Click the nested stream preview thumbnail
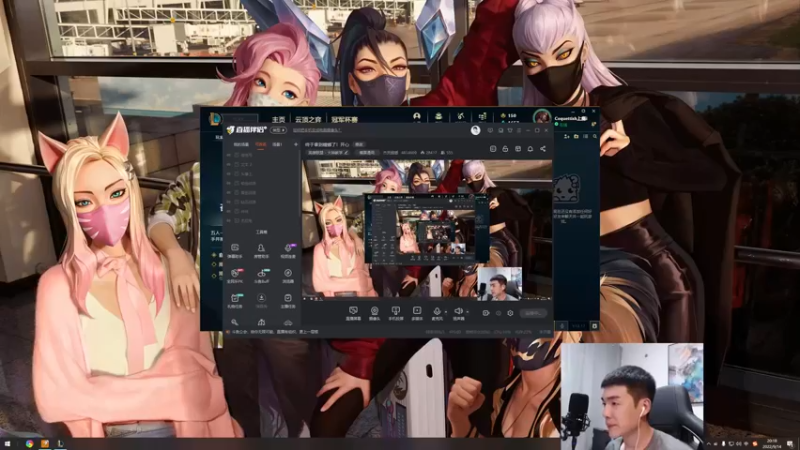 (427, 229)
